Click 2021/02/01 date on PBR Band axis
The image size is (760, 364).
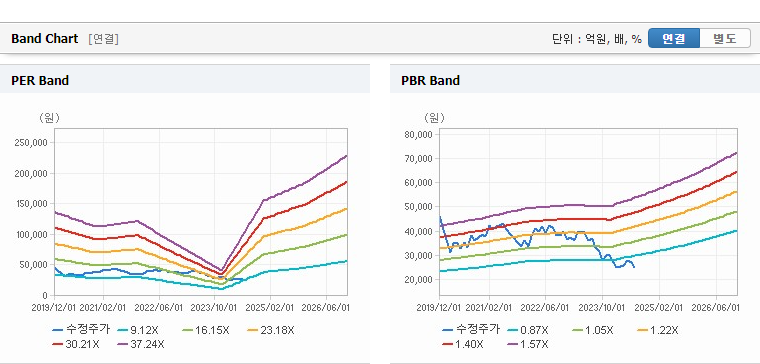[x=489, y=308]
